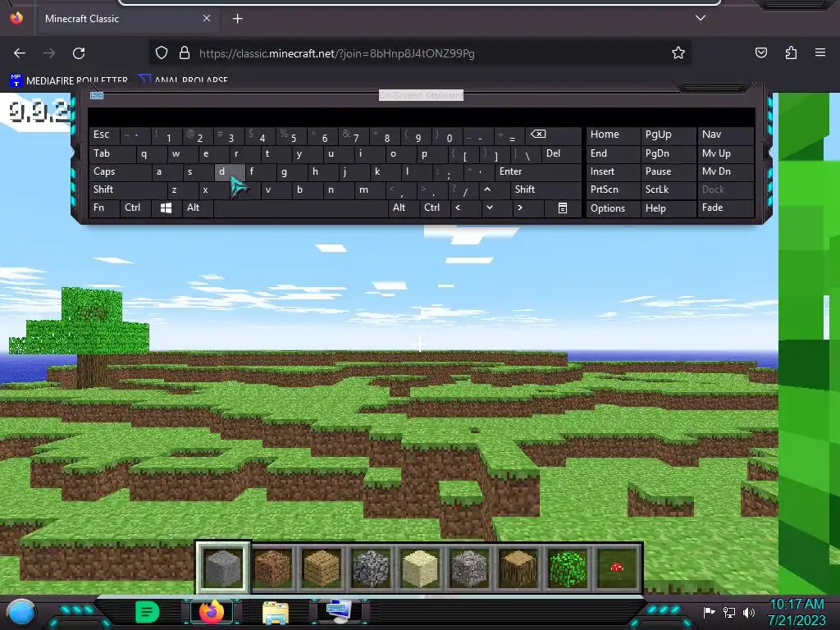840x630 pixels.
Task: Select the leaves block in the hotbar
Action: tap(568, 568)
